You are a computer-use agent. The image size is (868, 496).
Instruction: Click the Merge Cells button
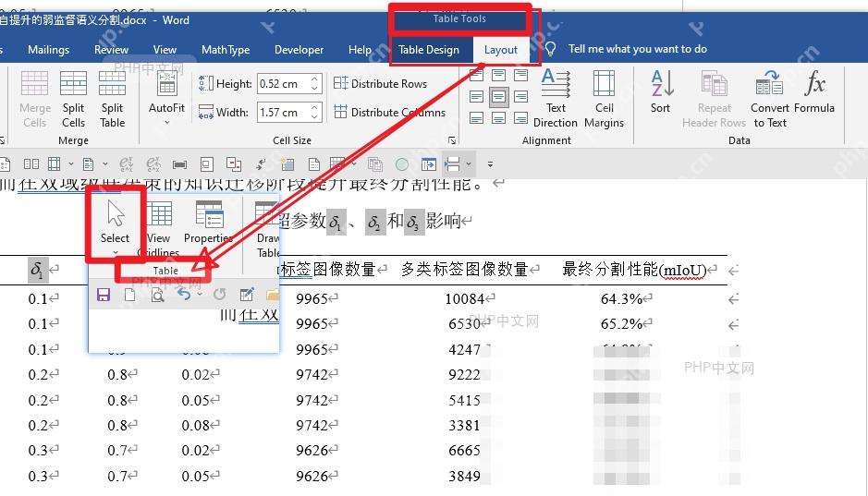34,100
